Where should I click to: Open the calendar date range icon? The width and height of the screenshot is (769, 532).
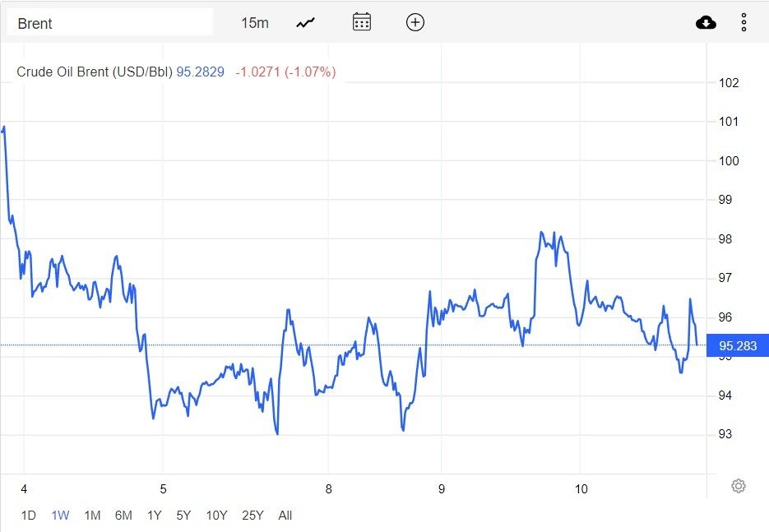pyautogui.click(x=362, y=22)
